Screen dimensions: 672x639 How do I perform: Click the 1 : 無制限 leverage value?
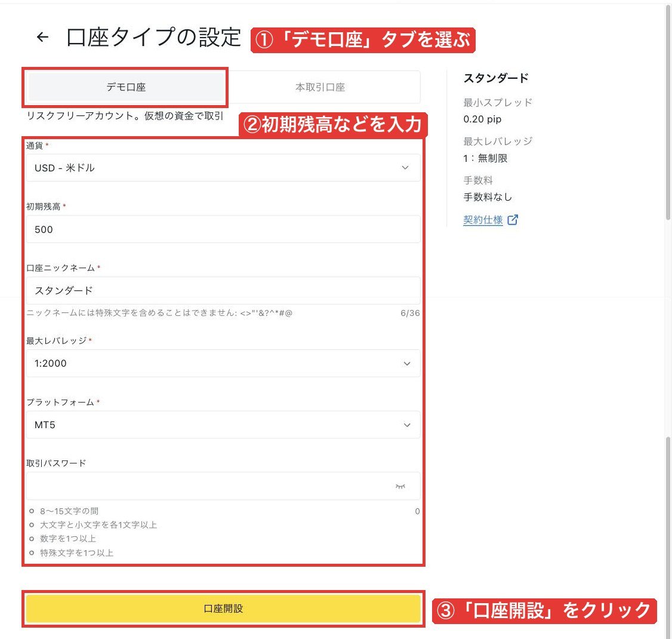(x=485, y=158)
